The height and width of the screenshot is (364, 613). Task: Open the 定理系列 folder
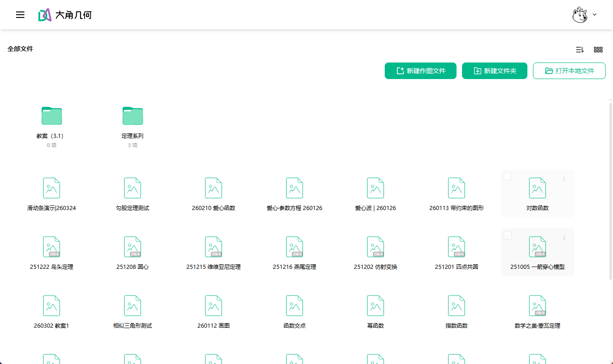(133, 116)
